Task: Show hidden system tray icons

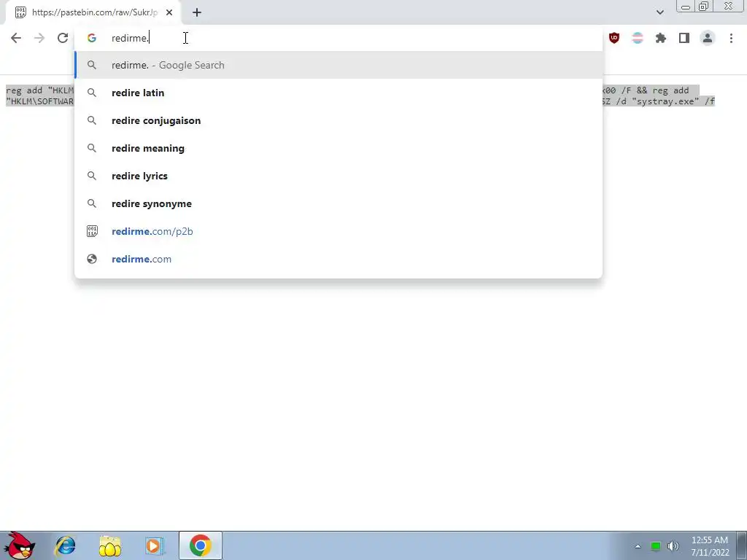Action: click(638, 546)
